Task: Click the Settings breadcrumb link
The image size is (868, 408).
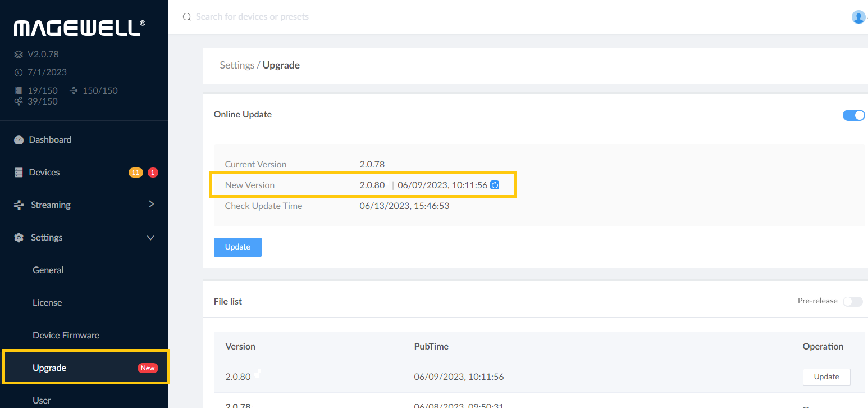Action: coord(236,65)
